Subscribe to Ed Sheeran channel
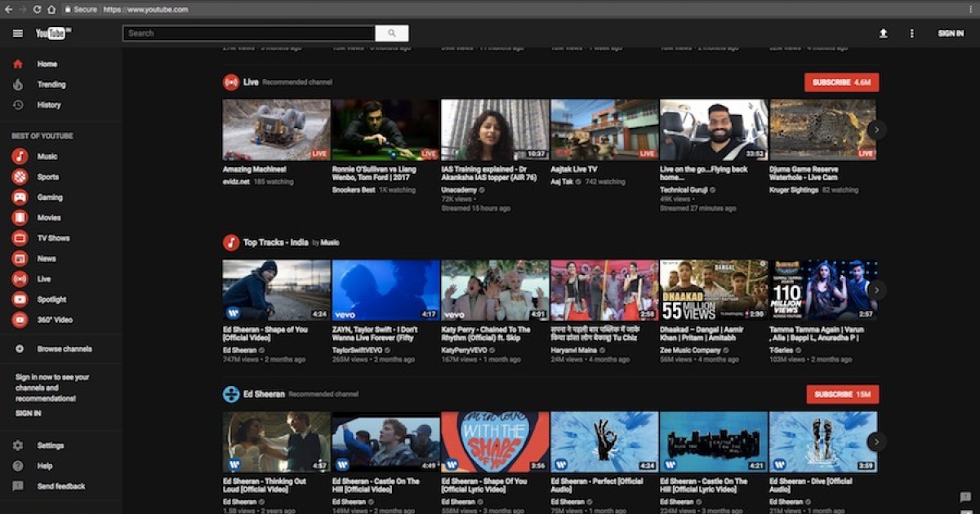This screenshot has width=980, height=514. point(843,394)
